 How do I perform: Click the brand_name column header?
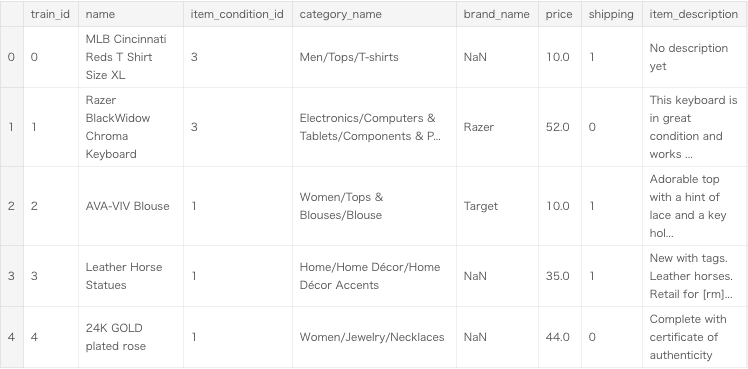coord(497,14)
